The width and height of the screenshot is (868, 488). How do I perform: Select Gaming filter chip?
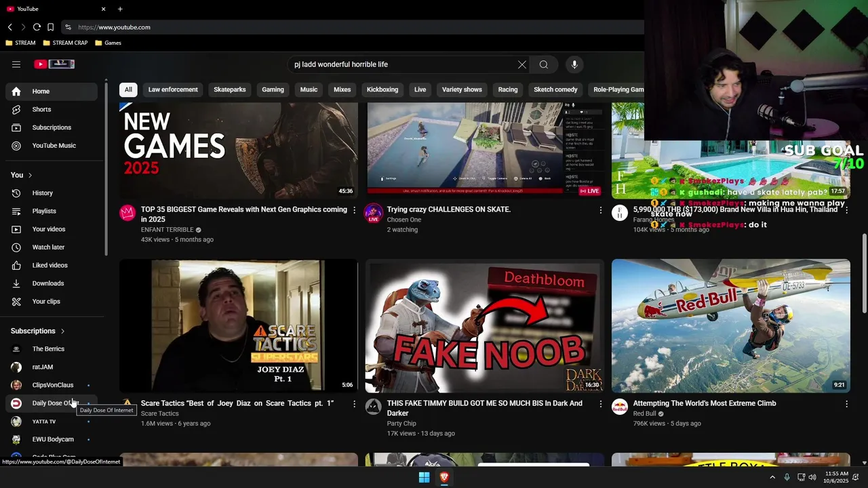pyautogui.click(x=273, y=89)
